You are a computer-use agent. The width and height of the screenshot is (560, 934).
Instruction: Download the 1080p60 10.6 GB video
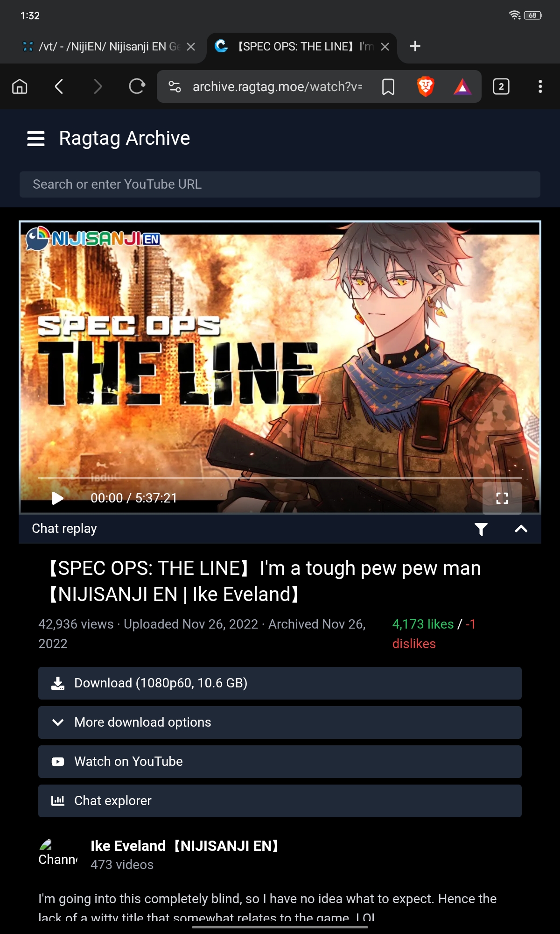280,683
